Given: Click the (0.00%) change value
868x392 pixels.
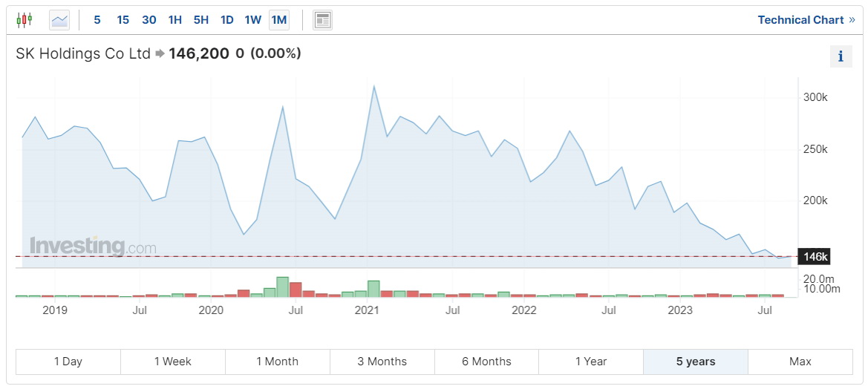Looking at the screenshot, I should [x=275, y=53].
